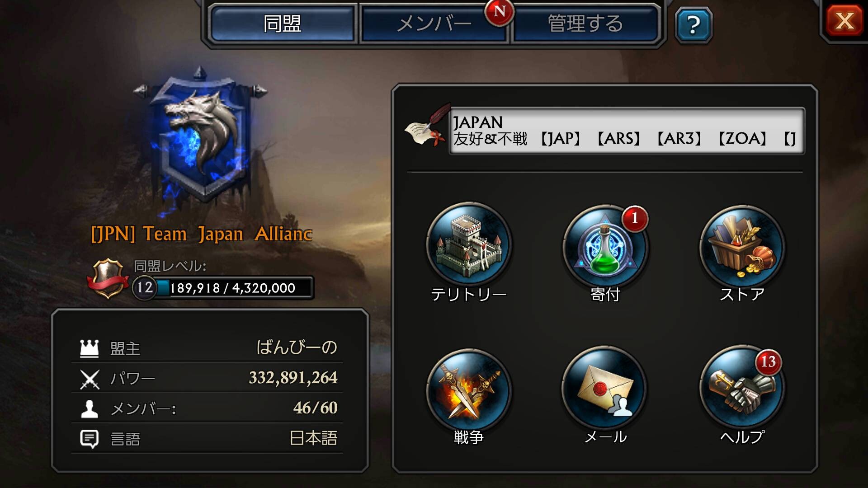Open the 寄付 donation potion icon

pyautogui.click(x=605, y=247)
